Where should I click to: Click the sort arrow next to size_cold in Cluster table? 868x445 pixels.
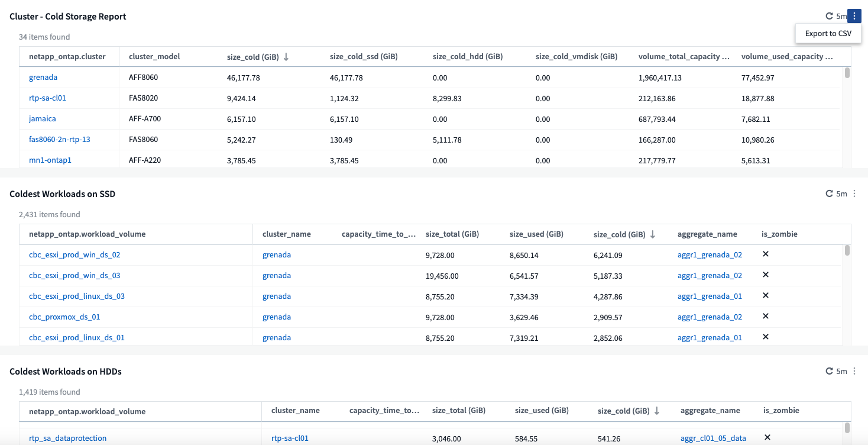tap(286, 57)
